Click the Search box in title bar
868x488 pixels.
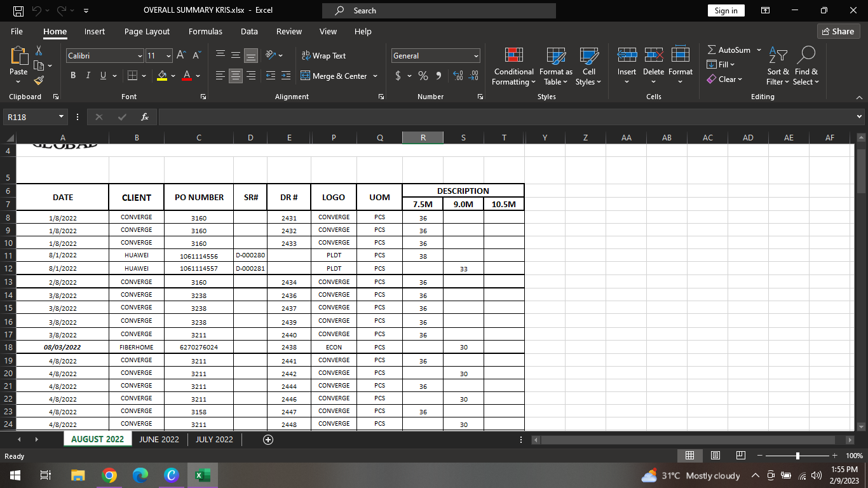point(439,11)
